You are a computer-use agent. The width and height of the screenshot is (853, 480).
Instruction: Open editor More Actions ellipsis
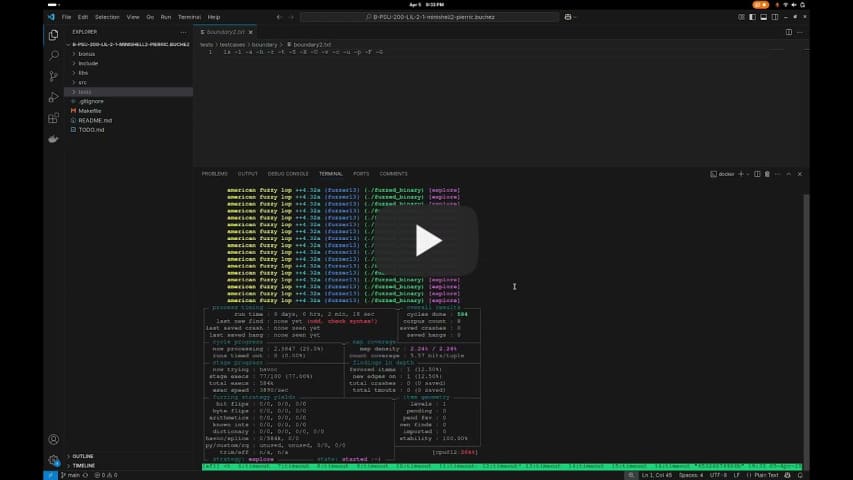click(800, 32)
